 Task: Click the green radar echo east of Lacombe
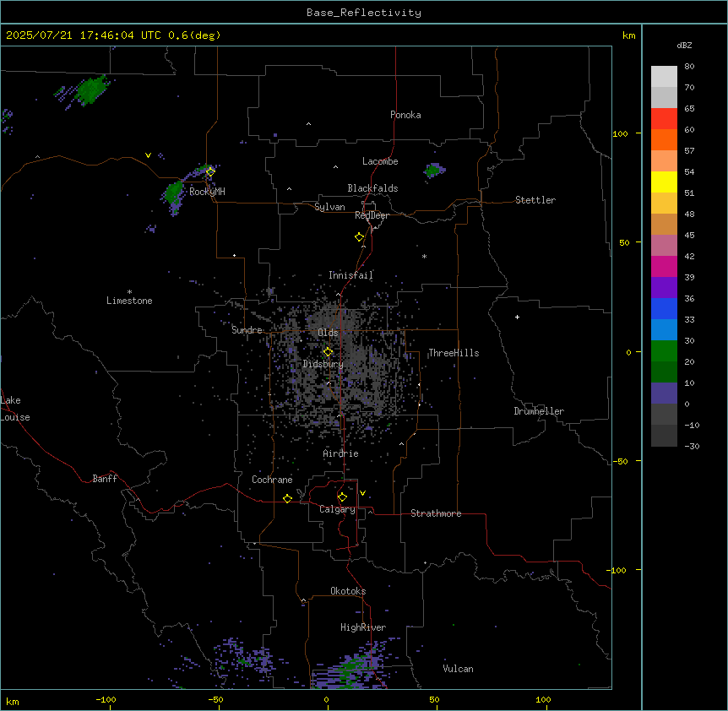[432, 171]
